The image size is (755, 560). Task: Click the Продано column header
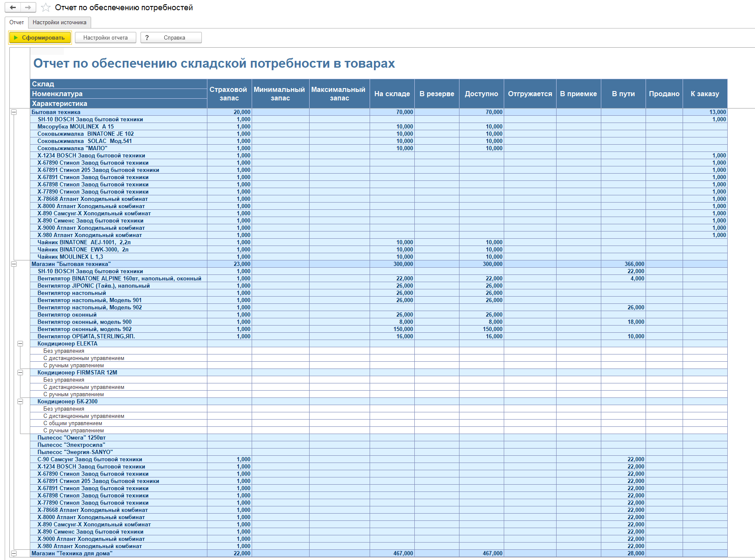pyautogui.click(x=664, y=94)
